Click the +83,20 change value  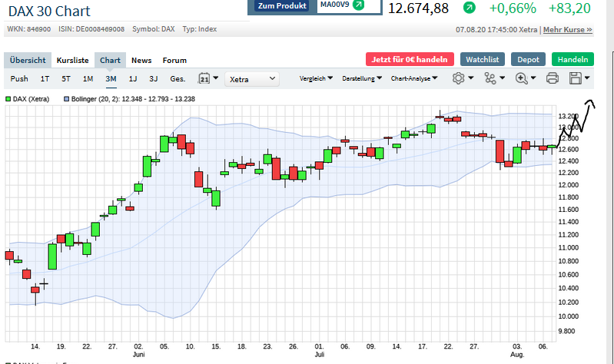click(569, 8)
